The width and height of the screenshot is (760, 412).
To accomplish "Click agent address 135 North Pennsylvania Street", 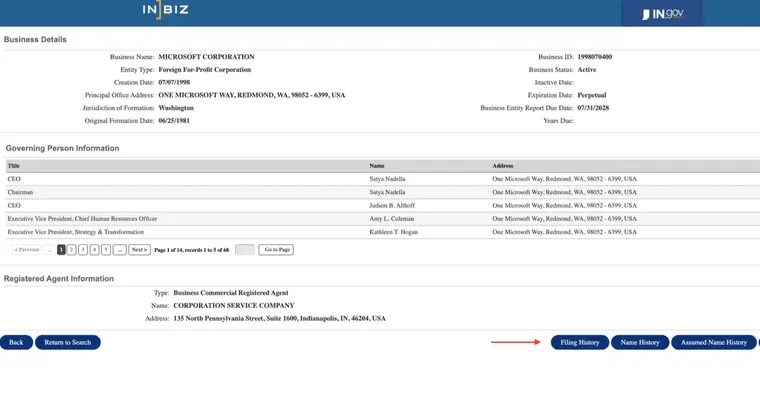I will [x=280, y=318].
